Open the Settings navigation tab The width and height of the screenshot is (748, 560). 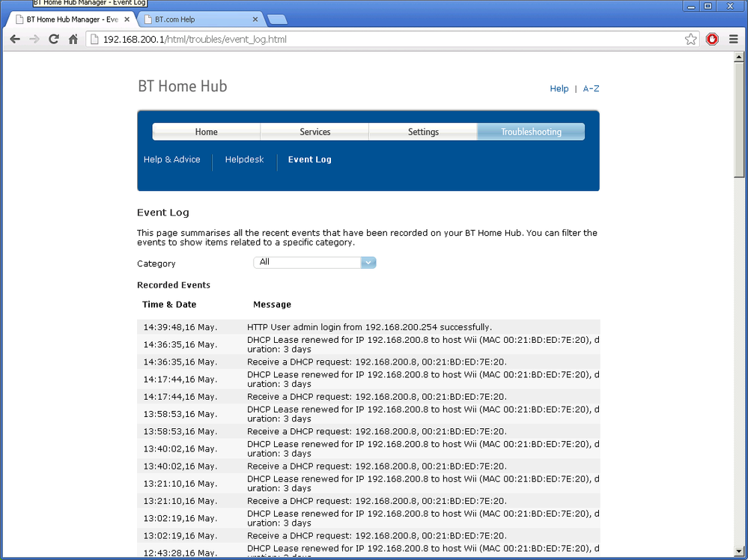click(423, 132)
